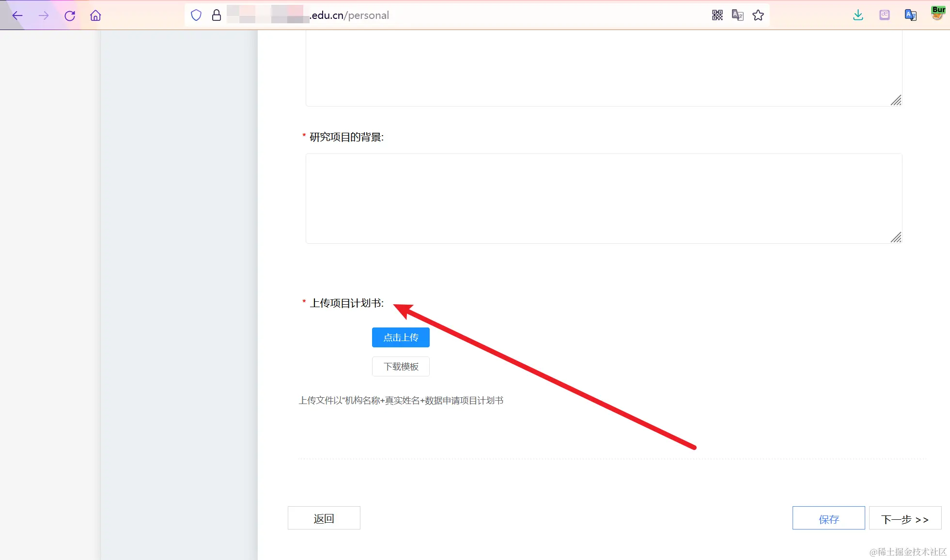Image resolution: width=950 pixels, height=560 pixels.
Task: Open the shield tracking protection icon
Action: [196, 16]
